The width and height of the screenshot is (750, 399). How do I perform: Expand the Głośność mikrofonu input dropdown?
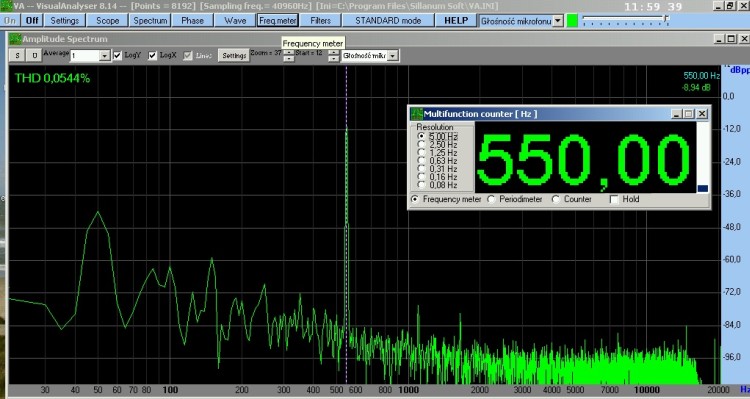[558, 21]
